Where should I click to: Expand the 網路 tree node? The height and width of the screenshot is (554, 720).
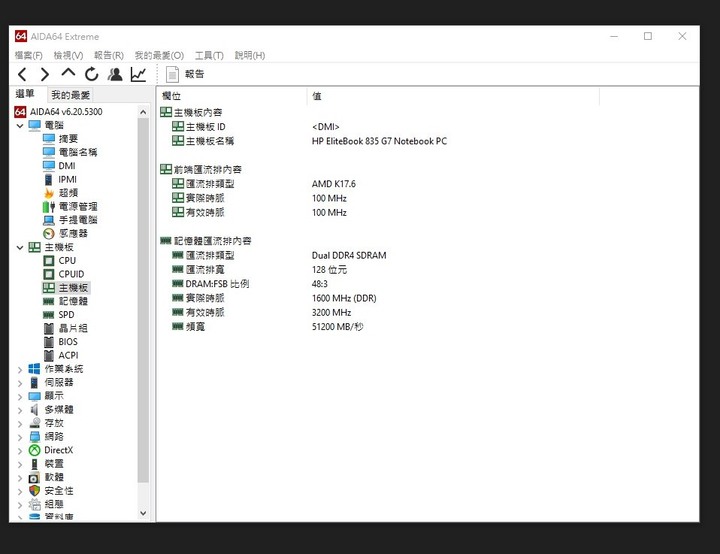(20, 437)
